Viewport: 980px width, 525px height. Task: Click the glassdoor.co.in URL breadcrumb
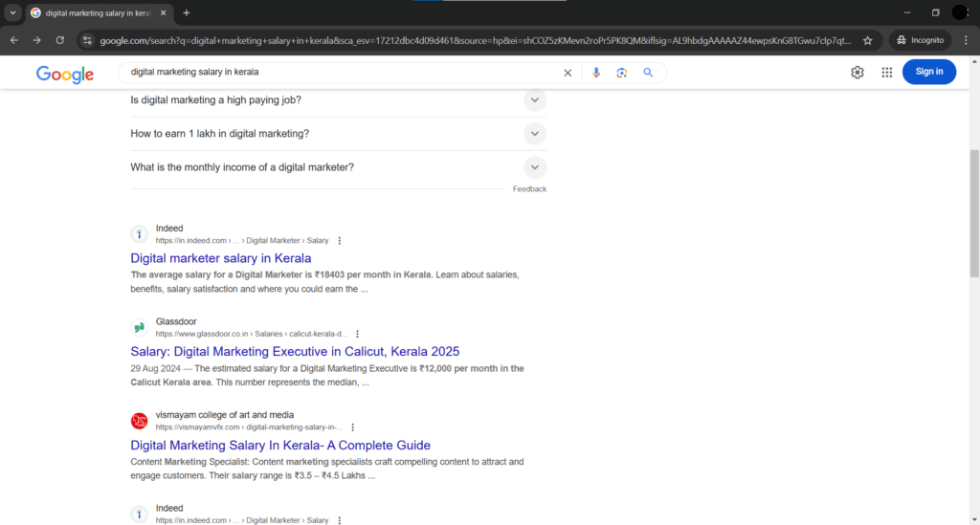(252, 334)
